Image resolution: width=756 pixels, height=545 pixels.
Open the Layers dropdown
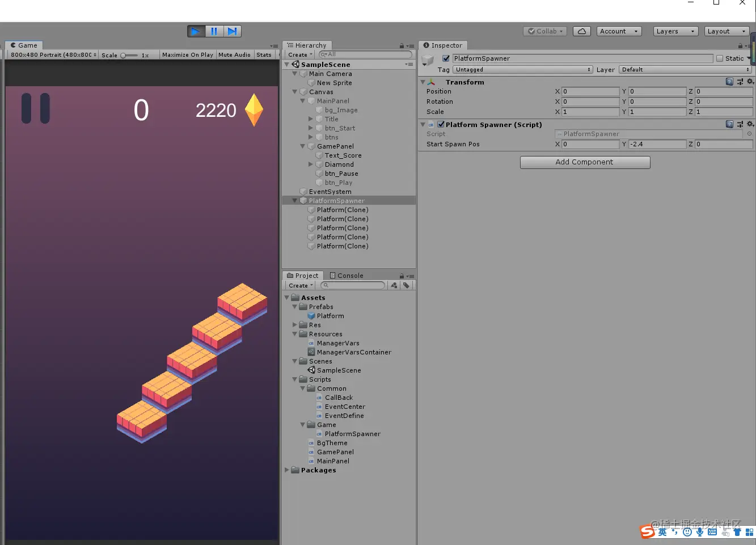(675, 31)
